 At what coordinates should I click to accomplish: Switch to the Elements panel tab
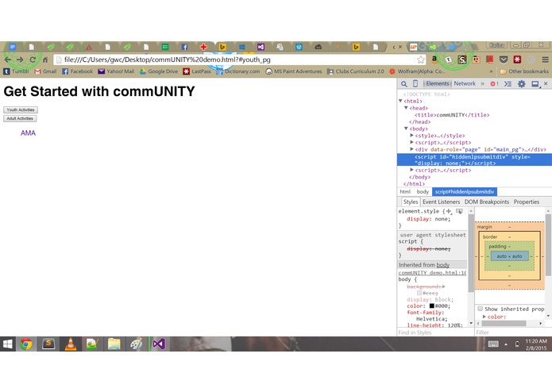coord(438,83)
